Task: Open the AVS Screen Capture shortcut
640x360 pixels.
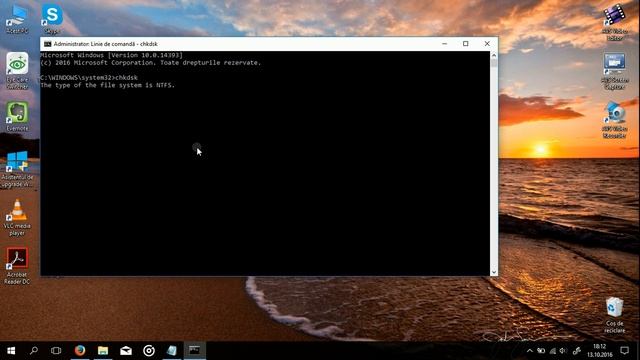Action: pos(614,71)
